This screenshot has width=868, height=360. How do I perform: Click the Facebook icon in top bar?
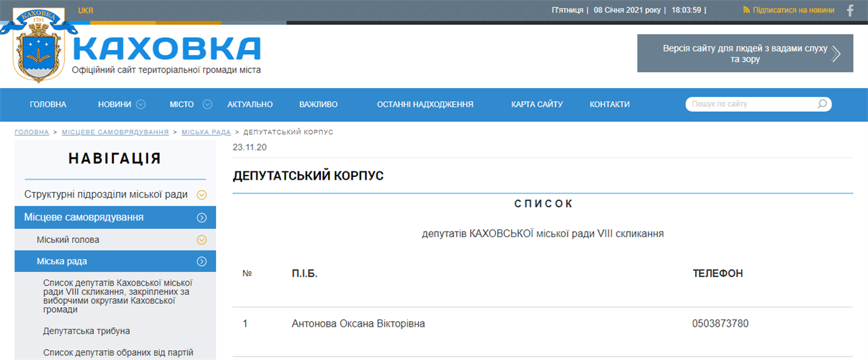point(850,10)
